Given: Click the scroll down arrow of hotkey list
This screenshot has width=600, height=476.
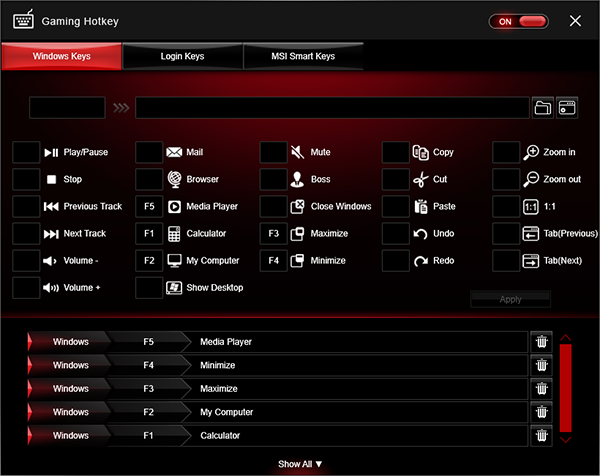Looking at the screenshot, I should tap(566, 440).
